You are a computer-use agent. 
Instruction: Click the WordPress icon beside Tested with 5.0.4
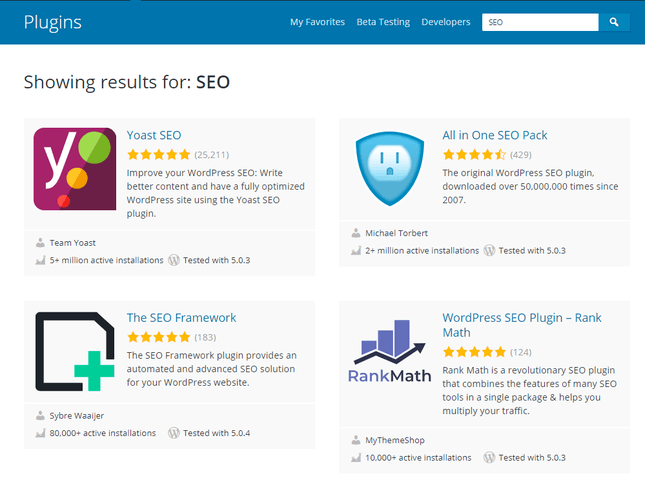coord(174,433)
